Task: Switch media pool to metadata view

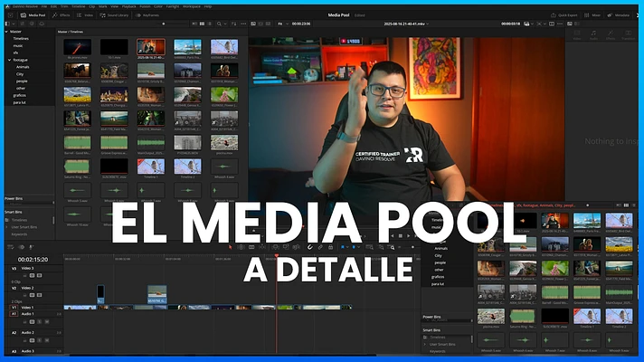Action: tap(194, 24)
